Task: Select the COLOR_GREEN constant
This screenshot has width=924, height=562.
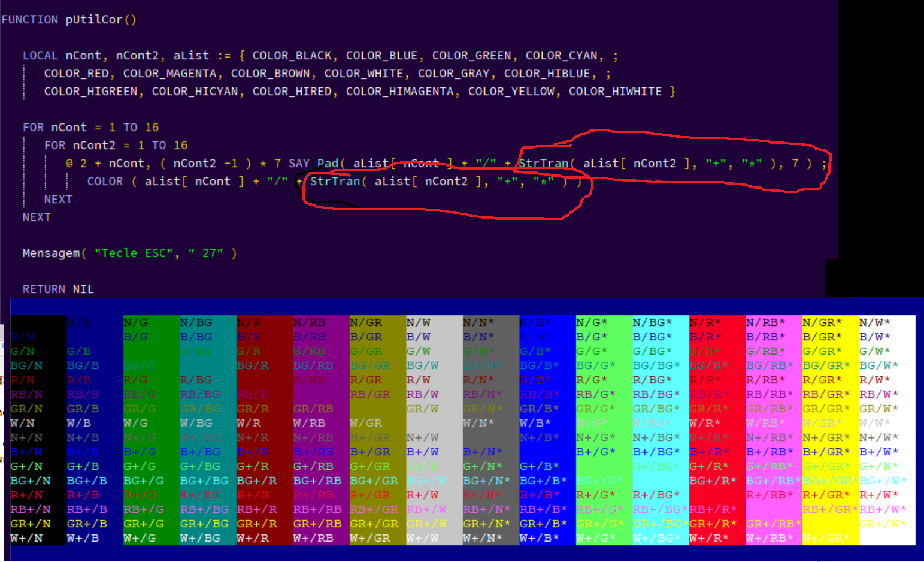Action: pyautogui.click(x=472, y=55)
